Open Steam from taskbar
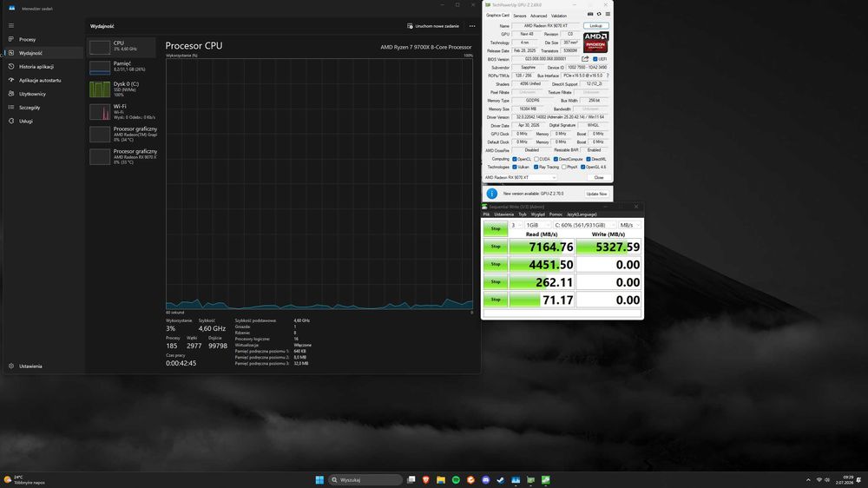The width and height of the screenshot is (868, 488). 501,479
